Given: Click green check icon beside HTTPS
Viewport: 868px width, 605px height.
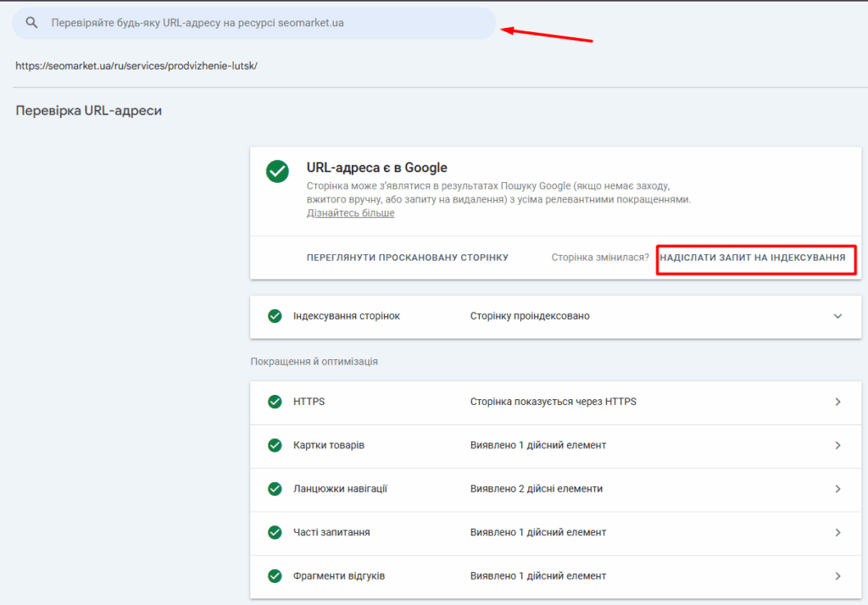Looking at the screenshot, I should tap(275, 402).
